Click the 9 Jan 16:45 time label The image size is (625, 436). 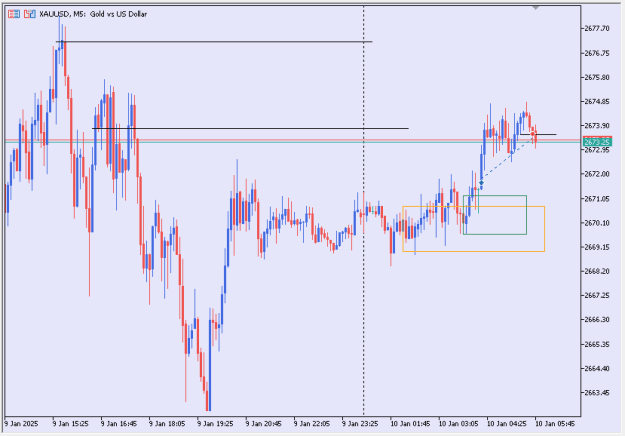[x=119, y=424]
